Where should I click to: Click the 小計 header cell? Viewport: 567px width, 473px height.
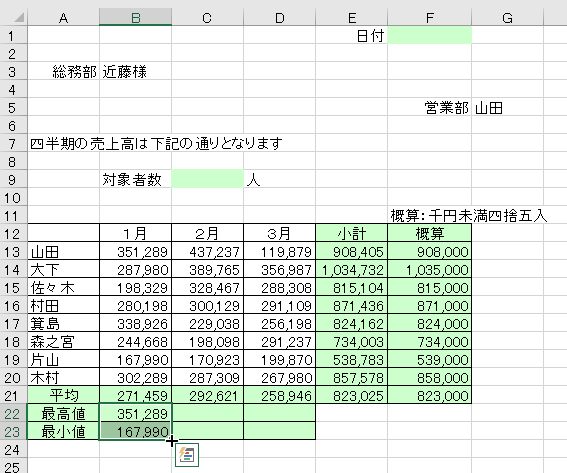351,233
